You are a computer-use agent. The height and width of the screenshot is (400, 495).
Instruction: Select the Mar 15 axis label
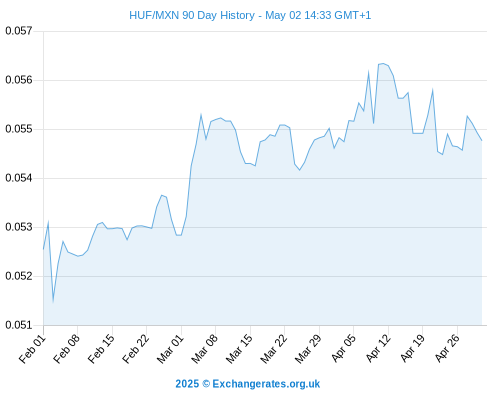(239, 348)
